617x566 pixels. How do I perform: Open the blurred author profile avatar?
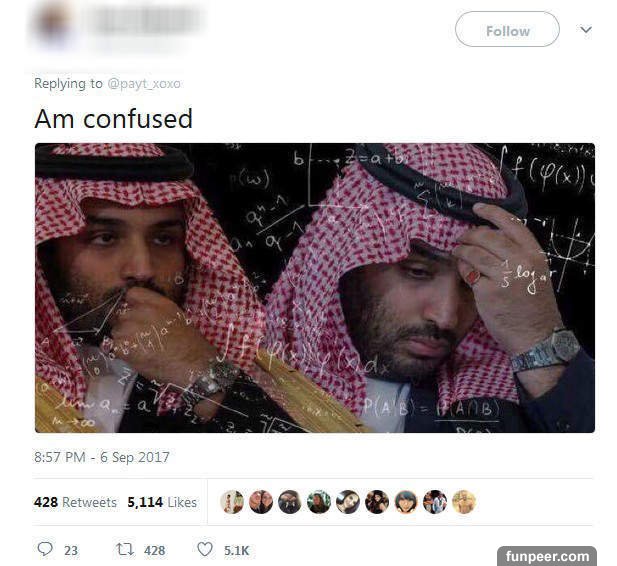[52, 24]
